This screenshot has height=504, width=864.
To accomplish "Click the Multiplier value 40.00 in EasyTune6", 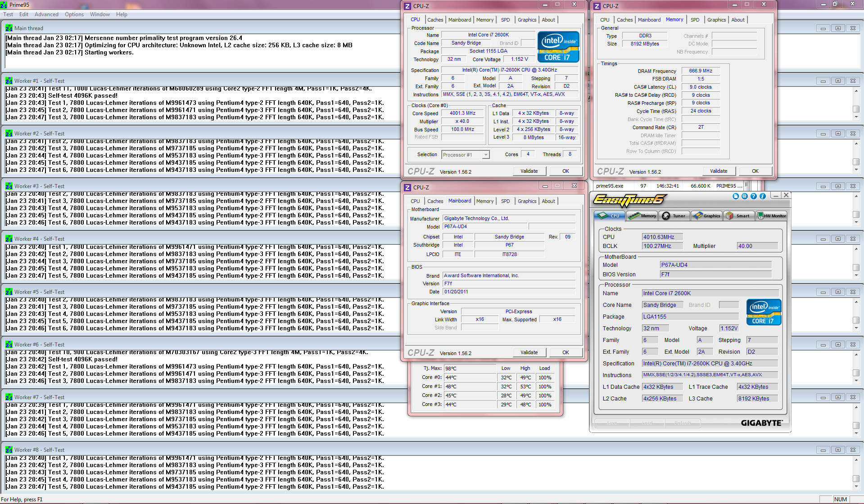I will pyautogui.click(x=757, y=246).
